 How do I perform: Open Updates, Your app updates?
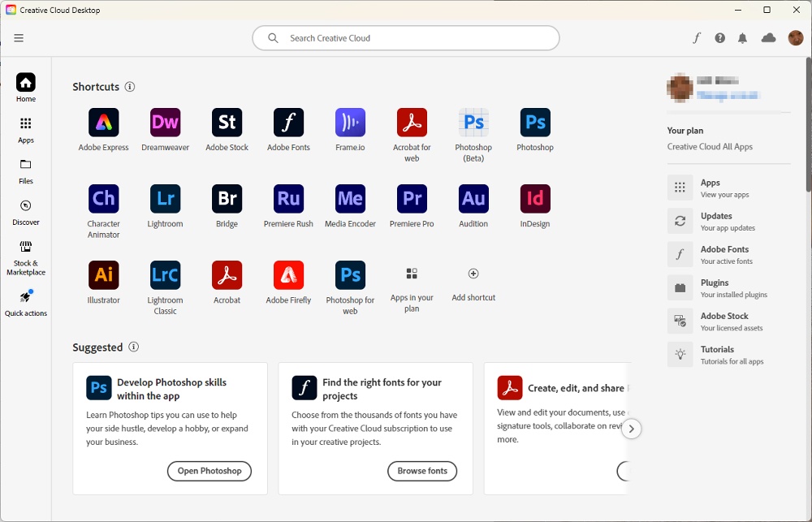pos(728,221)
